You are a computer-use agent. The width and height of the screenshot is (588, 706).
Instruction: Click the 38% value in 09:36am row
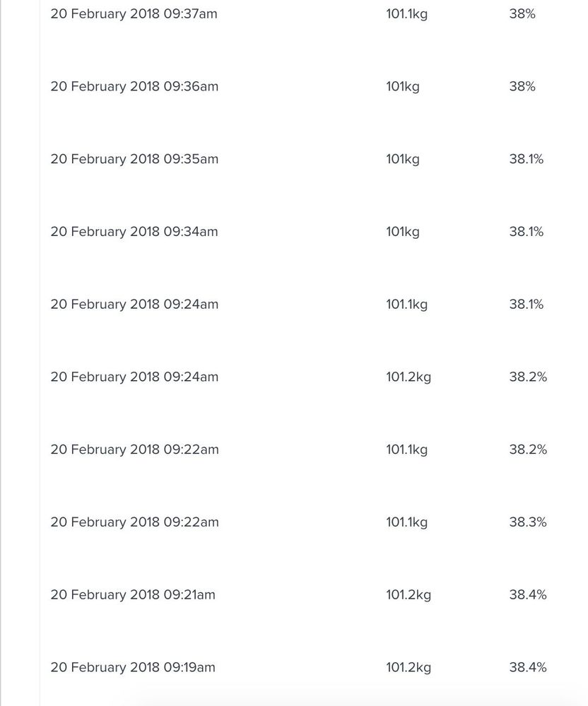click(x=522, y=86)
